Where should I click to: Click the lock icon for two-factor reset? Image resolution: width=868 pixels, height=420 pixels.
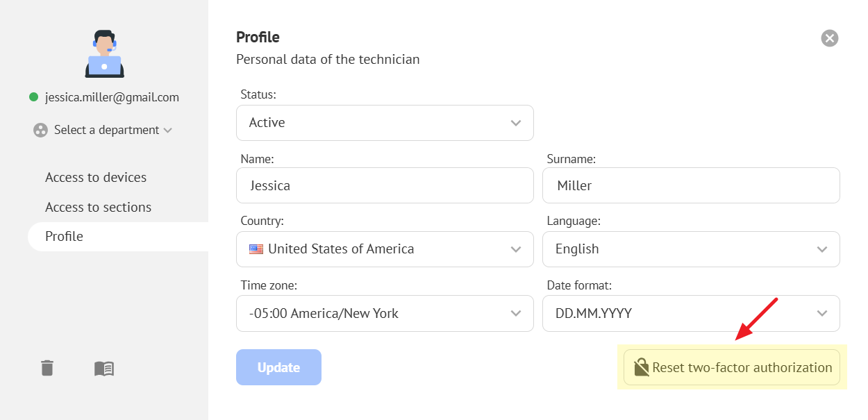641,367
